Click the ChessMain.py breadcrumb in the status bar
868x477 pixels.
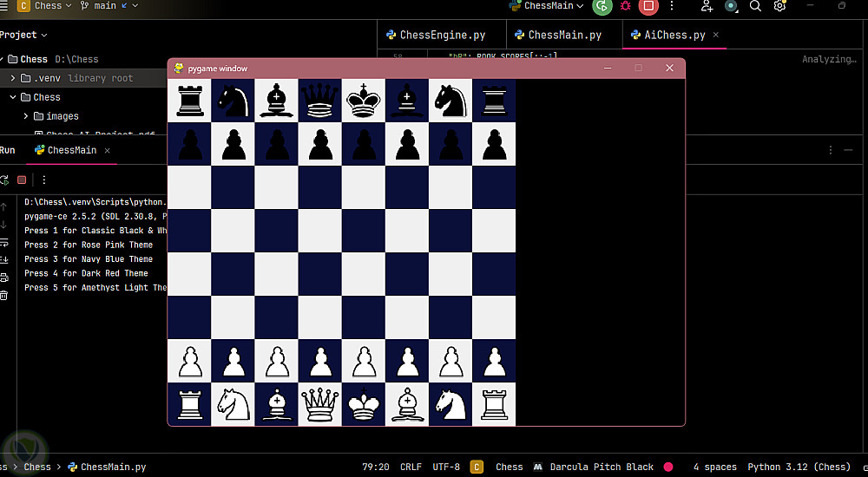pyautogui.click(x=107, y=467)
